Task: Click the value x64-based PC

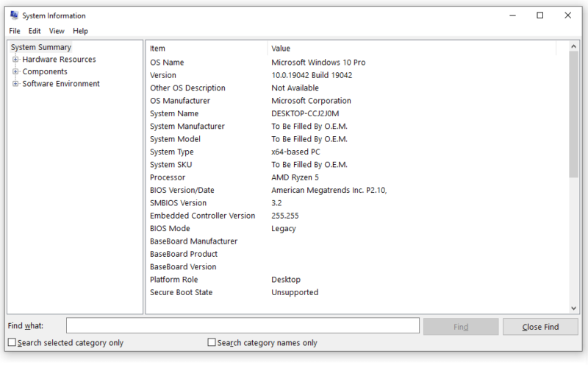Action: 295,152
